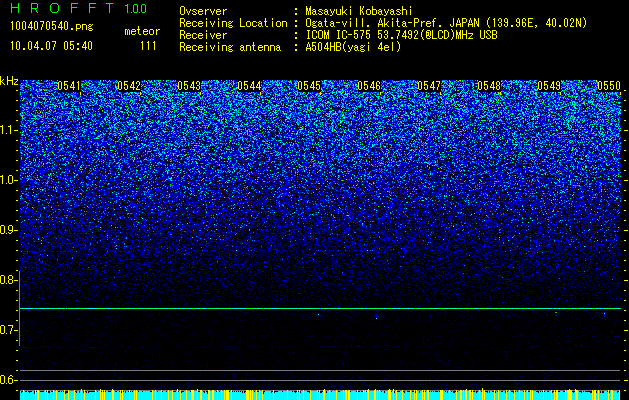Select the filename 1004070540.png
629x400 pixels.
52,26
